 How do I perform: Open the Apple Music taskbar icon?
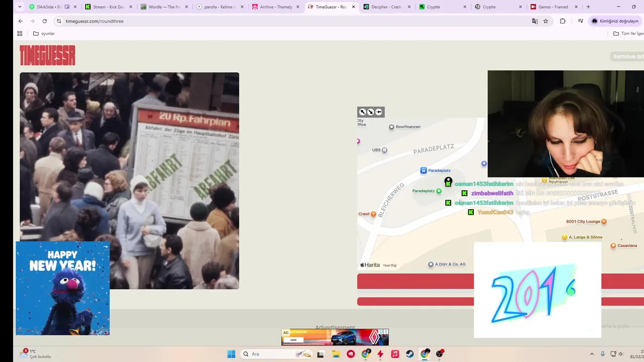395,354
